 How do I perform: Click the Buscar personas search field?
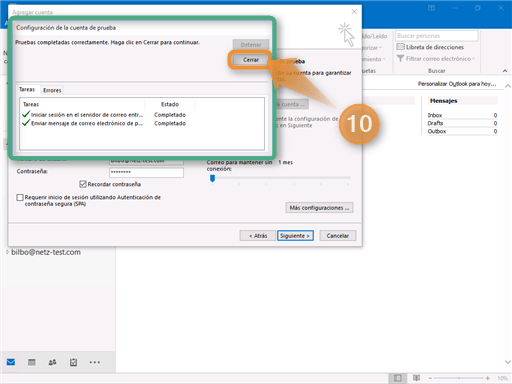[x=437, y=36]
